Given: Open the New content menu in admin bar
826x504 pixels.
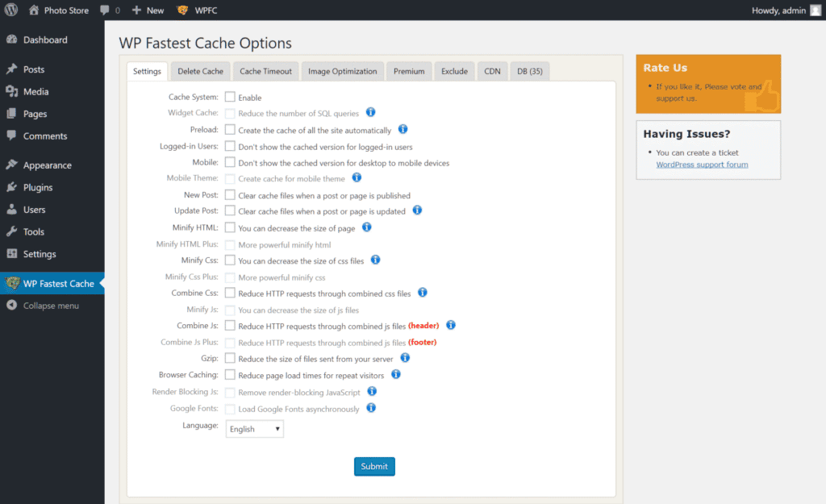Looking at the screenshot, I should [x=148, y=10].
